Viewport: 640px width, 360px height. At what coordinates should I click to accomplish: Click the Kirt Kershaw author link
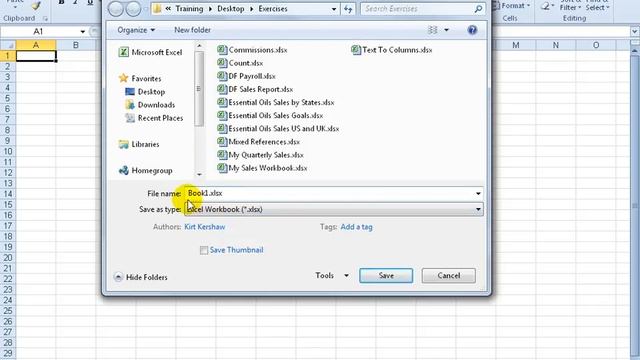click(x=204, y=227)
